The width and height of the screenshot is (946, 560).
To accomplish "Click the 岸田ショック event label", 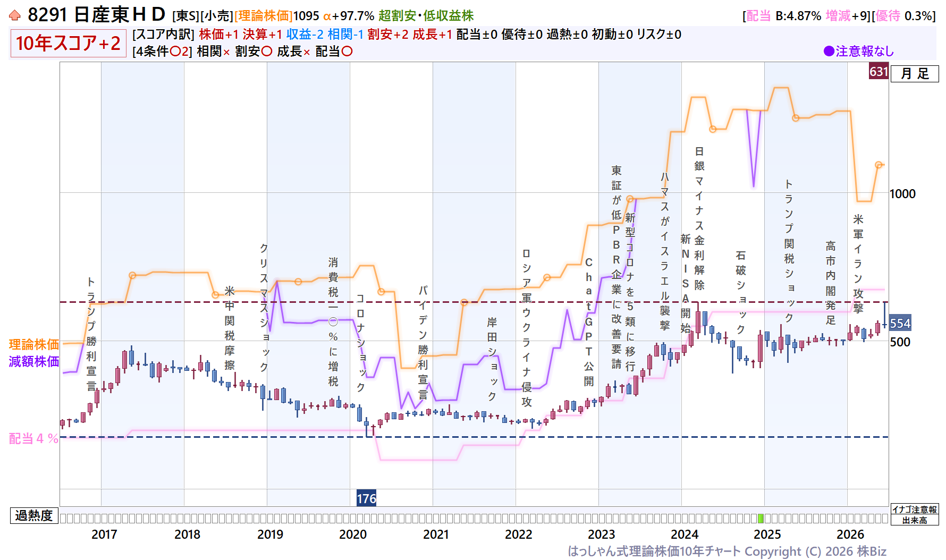I will point(492,359).
